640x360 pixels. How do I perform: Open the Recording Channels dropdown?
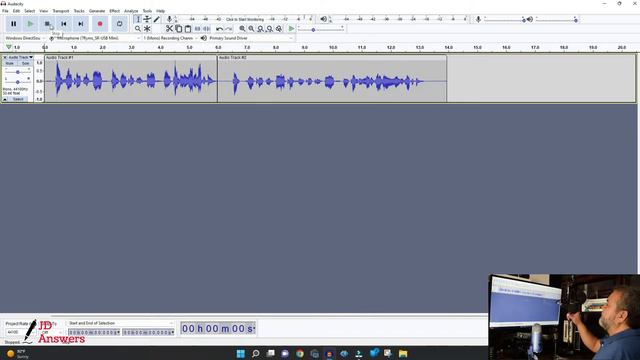(x=171, y=38)
